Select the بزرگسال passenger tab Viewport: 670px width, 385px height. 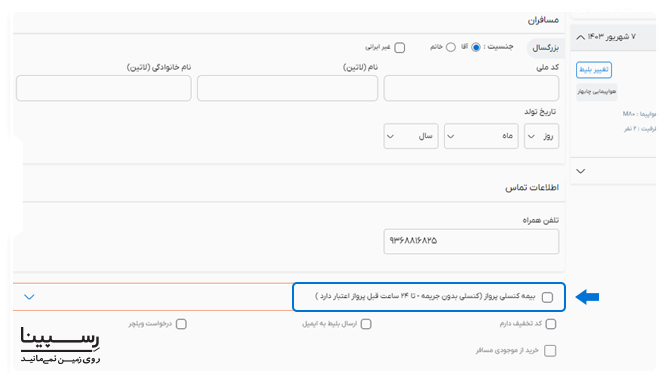point(545,48)
